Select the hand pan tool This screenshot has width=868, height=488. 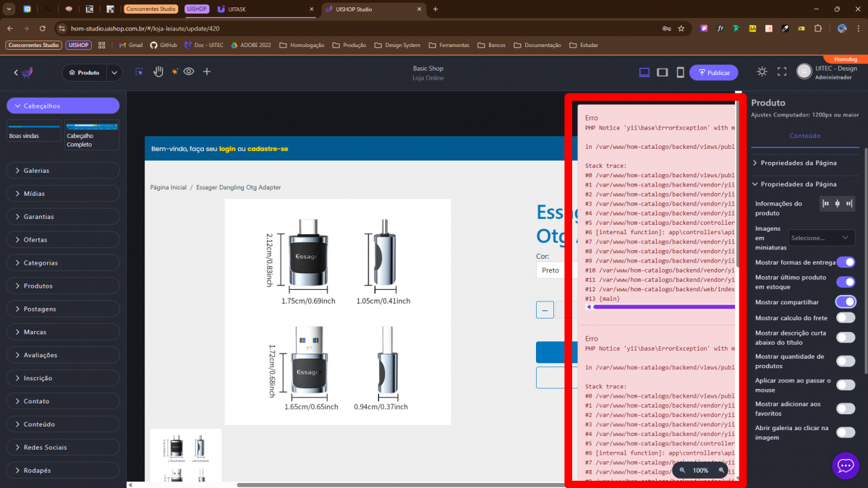158,72
